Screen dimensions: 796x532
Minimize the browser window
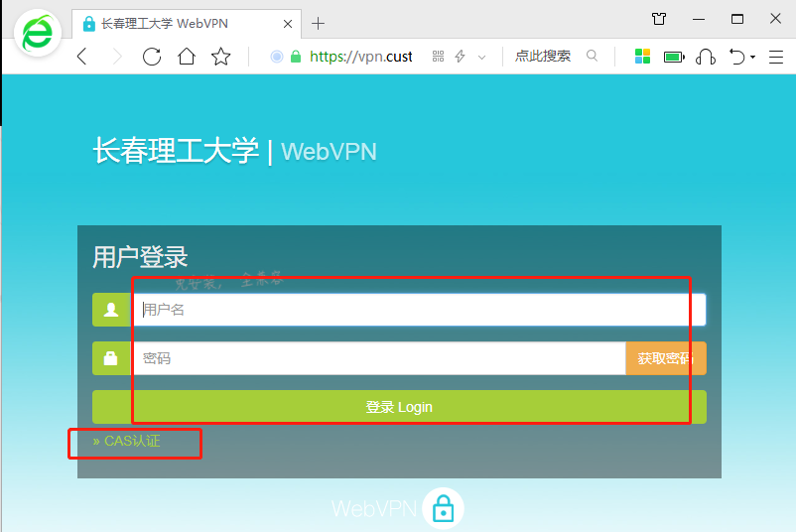click(x=699, y=19)
